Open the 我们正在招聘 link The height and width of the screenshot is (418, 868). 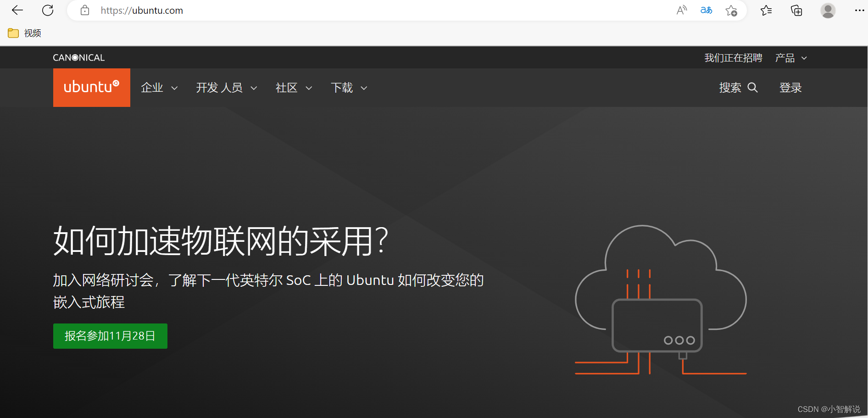point(733,57)
